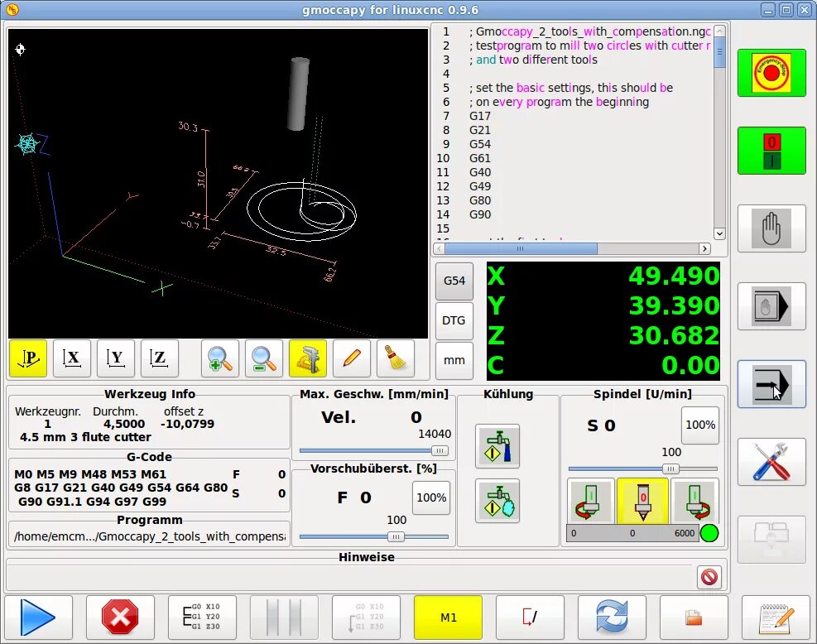Click the program path field
This screenshot has width=817, height=644.
point(149,536)
